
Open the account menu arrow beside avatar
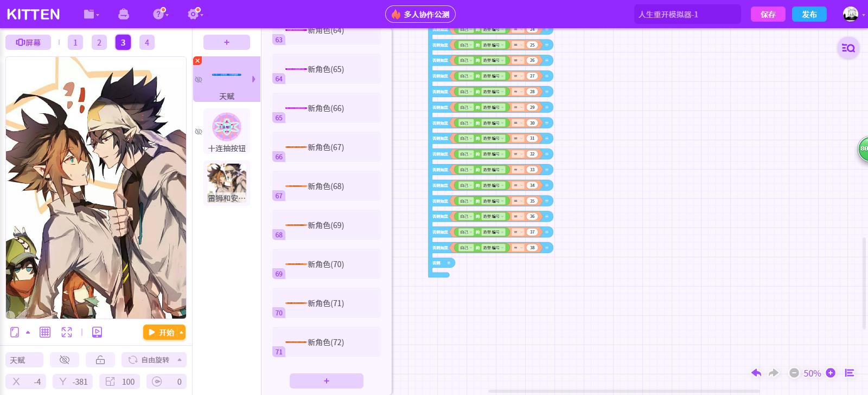(x=863, y=15)
